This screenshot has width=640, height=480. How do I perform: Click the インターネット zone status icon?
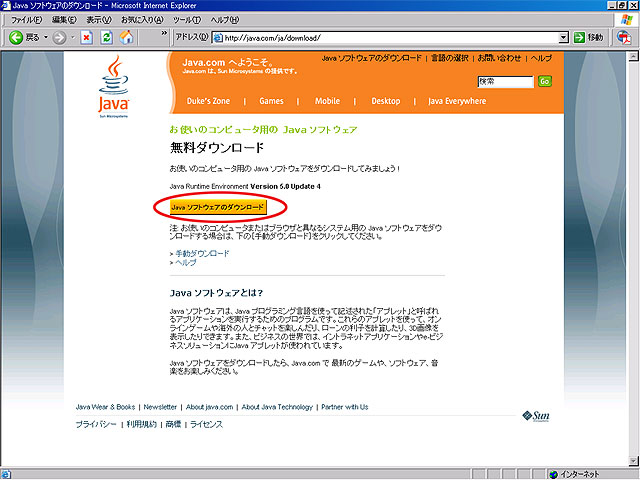(553, 474)
